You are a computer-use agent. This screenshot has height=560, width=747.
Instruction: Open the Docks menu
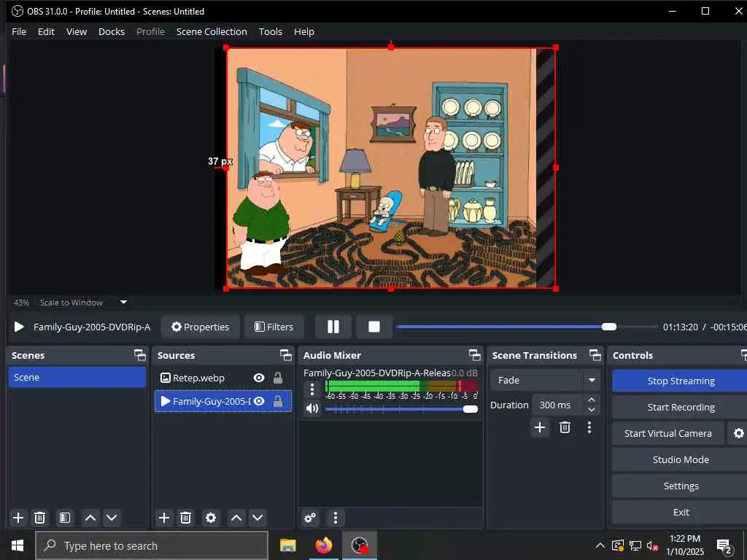tap(112, 31)
